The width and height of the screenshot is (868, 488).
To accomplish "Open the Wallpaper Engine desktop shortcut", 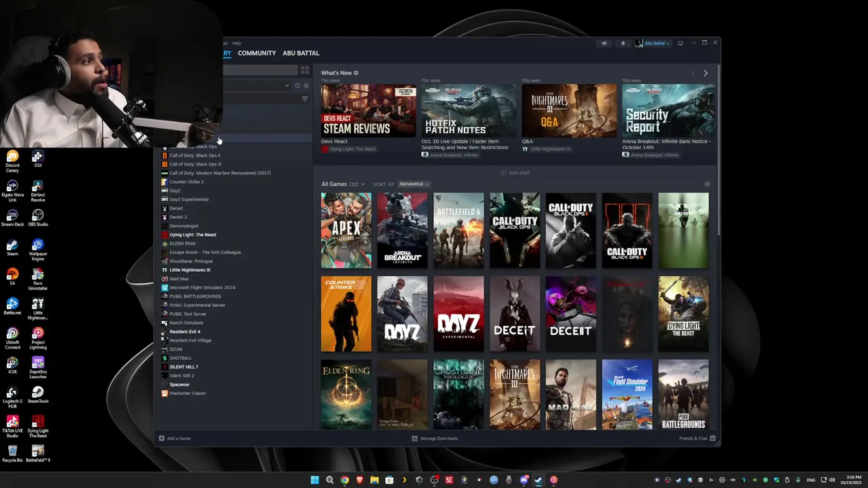I will tap(37, 249).
